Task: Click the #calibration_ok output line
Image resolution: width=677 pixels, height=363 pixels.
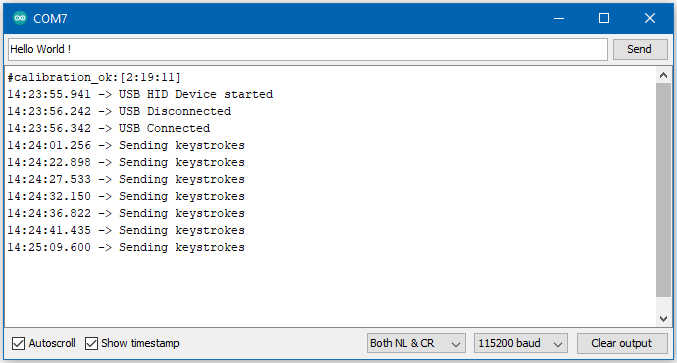Action: pos(94,77)
